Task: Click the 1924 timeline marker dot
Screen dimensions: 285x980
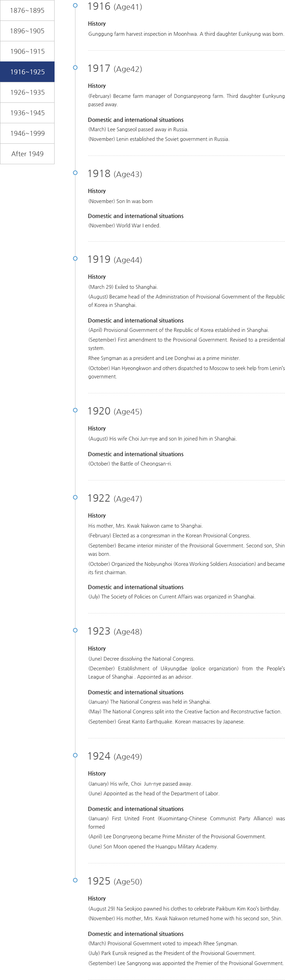Action: 75,755
